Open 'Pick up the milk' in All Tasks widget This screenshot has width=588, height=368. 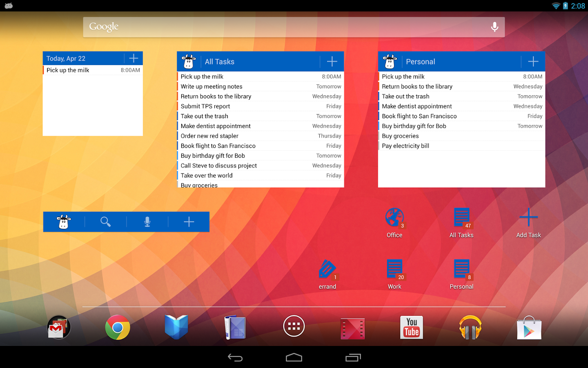[x=261, y=76]
